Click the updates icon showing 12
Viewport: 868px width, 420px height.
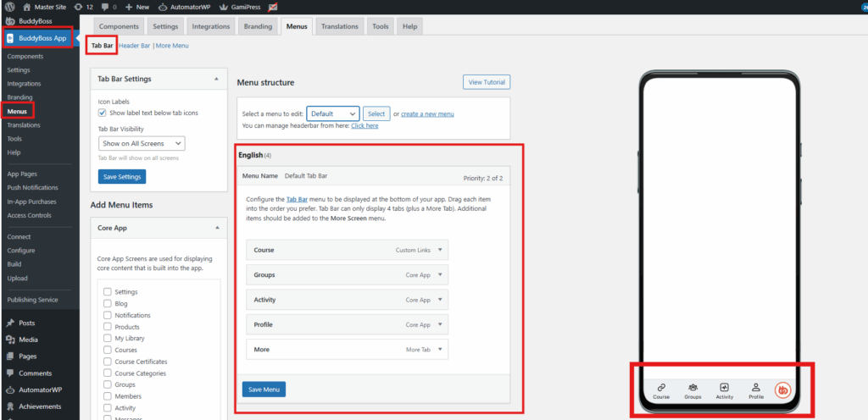[78, 7]
